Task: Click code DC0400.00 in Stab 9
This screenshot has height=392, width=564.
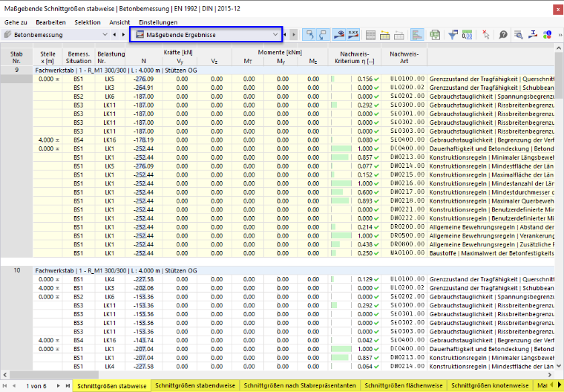Action: point(407,148)
